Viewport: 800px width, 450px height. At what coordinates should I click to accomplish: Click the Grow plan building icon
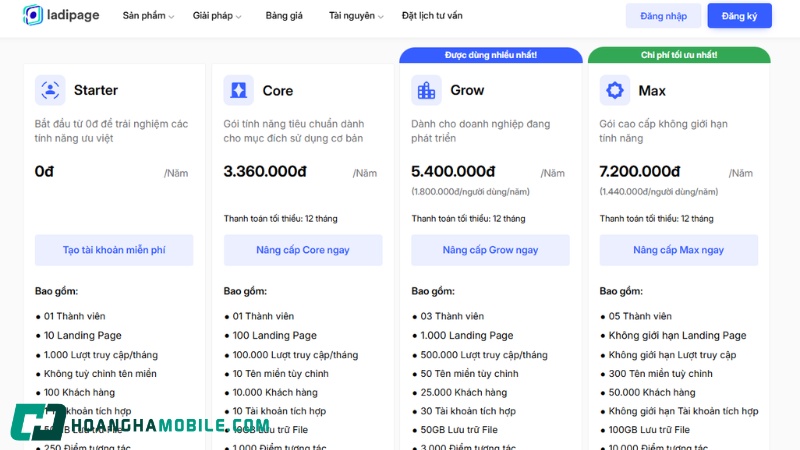tap(427, 90)
